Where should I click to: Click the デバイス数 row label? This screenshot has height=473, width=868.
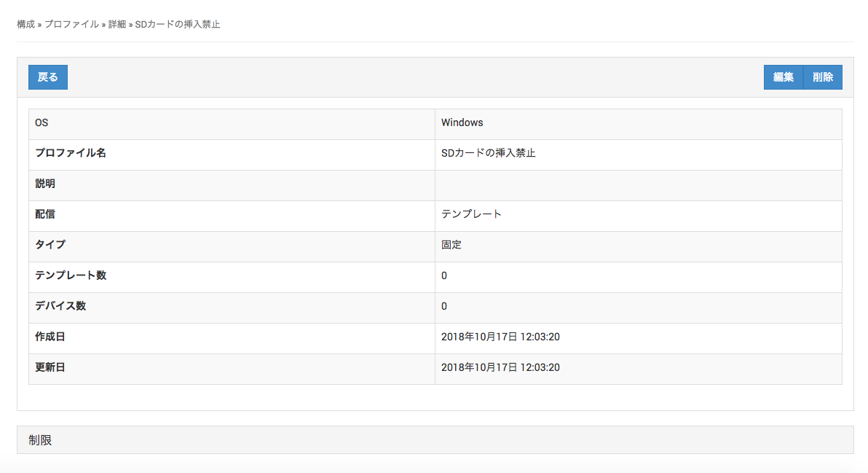click(60, 306)
